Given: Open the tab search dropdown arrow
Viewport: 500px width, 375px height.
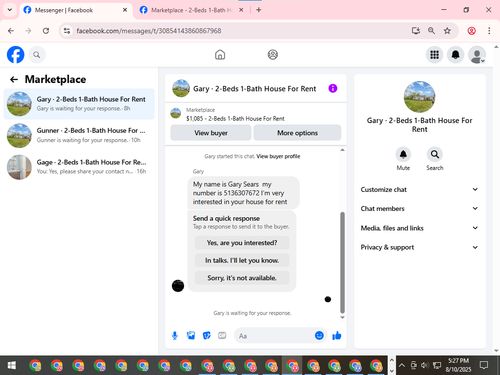Looking at the screenshot, I should point(10,10).
